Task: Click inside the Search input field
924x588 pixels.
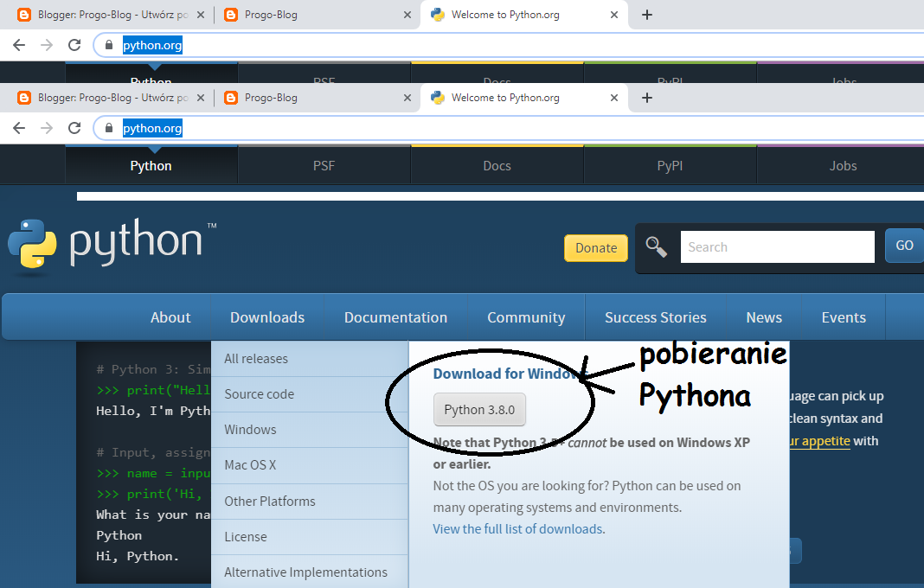Action: pyautogui.click(x=776, y=246)
